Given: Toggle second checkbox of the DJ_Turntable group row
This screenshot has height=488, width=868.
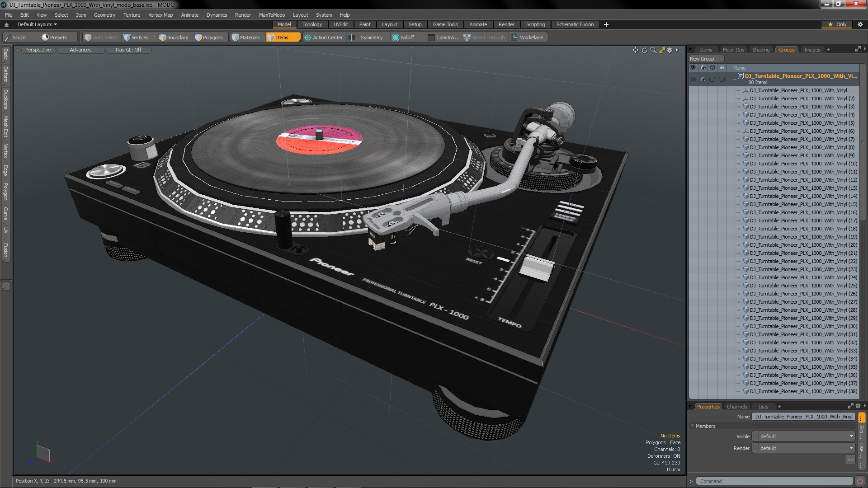Looking at the screenshot, I should pos(722,79).
